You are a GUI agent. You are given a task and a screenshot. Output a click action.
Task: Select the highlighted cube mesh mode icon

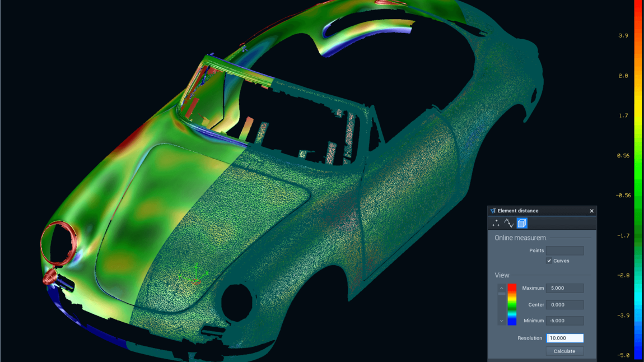[x=521, y=223]
